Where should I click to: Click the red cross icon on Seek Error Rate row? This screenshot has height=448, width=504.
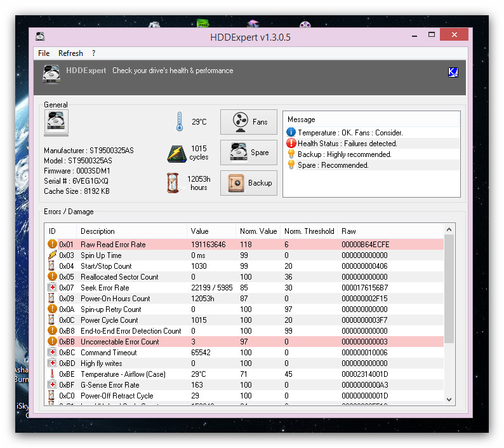pyautogui.click(x=52, y=287)
